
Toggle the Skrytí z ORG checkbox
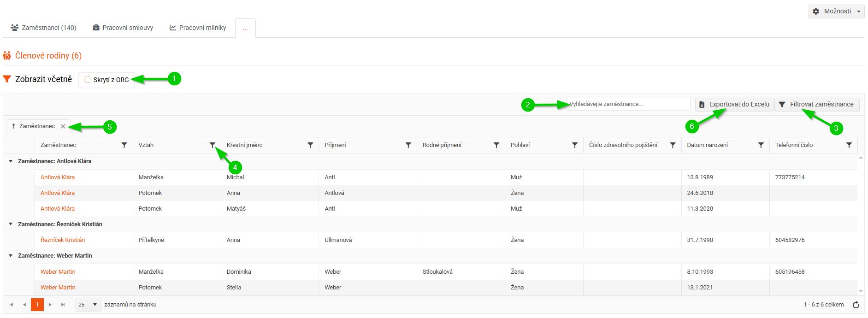(88, 80)
